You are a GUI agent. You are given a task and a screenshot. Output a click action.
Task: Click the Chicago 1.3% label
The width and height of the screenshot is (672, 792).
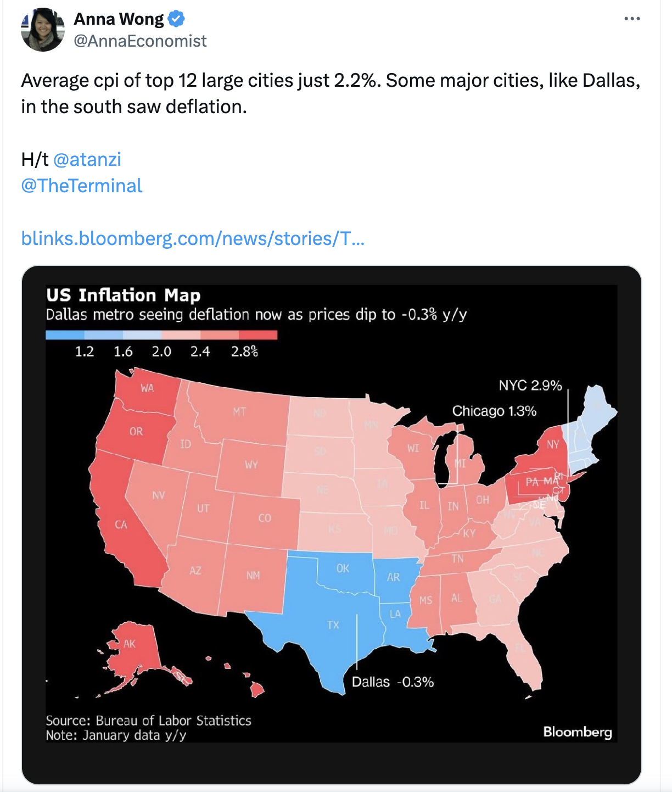click(x=494, y=411)
